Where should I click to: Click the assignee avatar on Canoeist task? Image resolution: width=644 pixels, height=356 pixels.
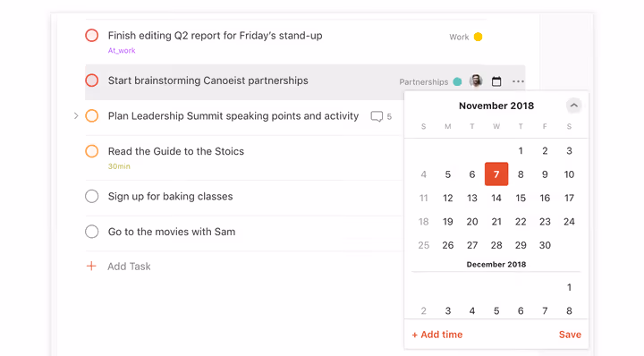tap(476, 81)
